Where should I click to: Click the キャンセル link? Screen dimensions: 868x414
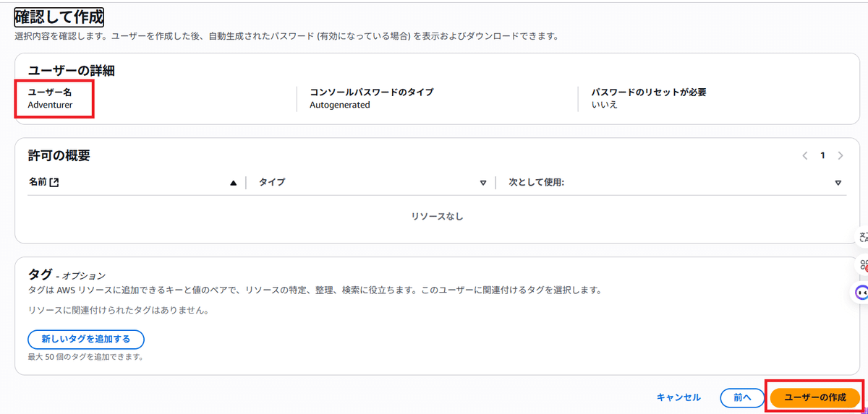click(678, 397)
